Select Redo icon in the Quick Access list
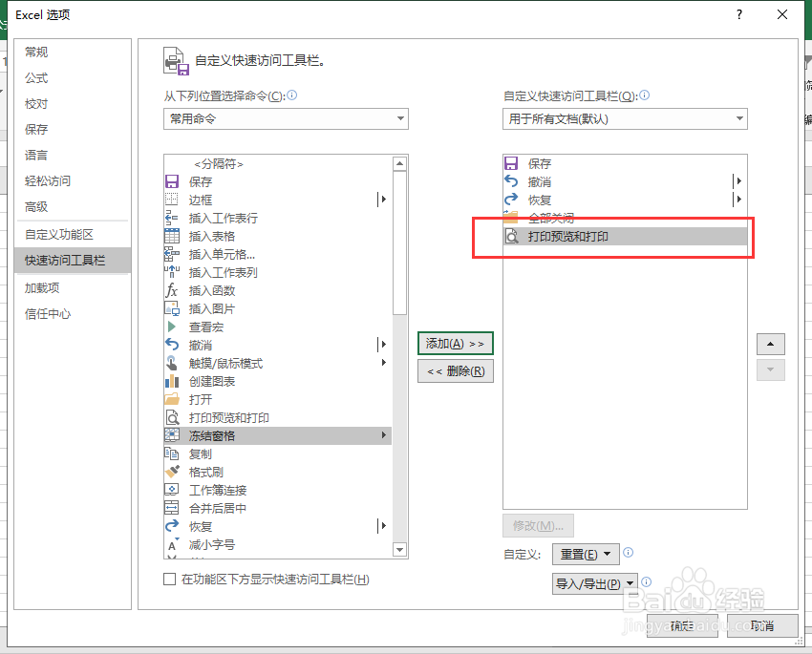 tap(511, 200)
